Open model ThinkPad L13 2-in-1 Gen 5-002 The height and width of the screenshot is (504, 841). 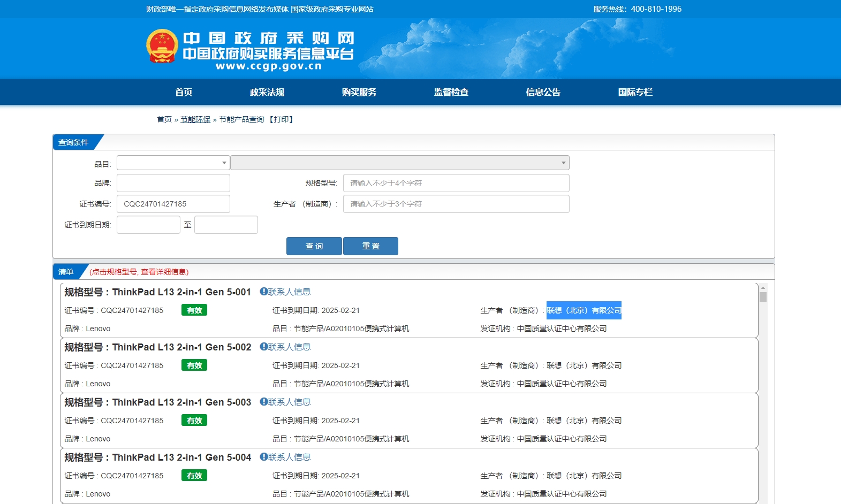point(181,347)
